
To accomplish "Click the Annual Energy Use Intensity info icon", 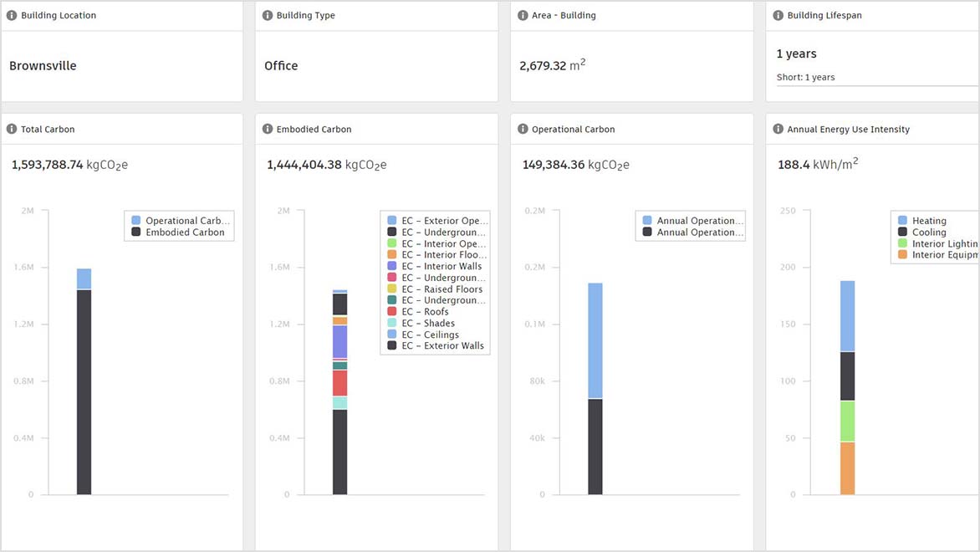I will pos(779,129).
